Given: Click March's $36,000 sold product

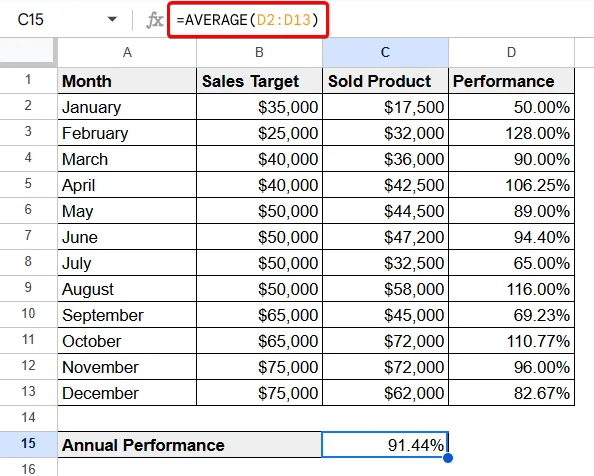Looking at the screenshot, I should pyautogui.click(x=385, y=159).
